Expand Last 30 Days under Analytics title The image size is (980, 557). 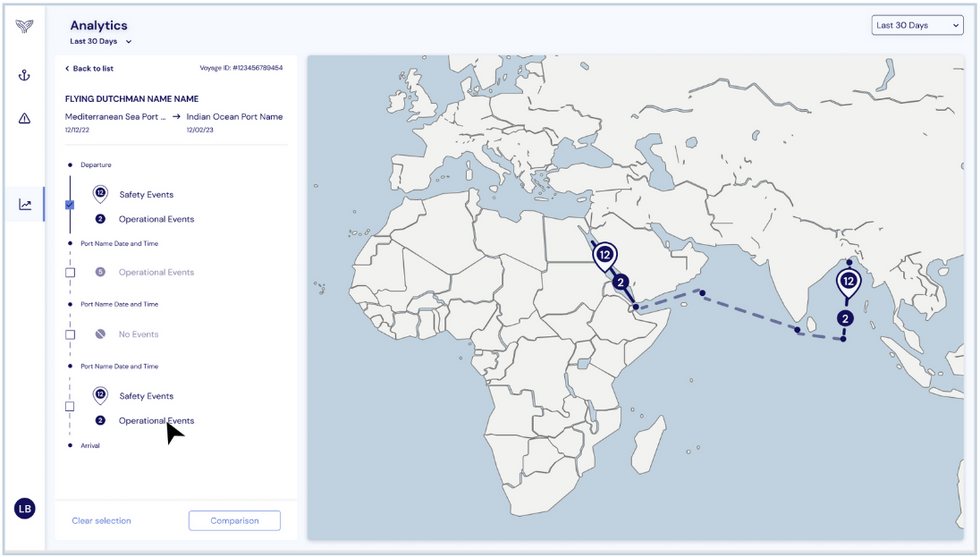tap(101, 42)
